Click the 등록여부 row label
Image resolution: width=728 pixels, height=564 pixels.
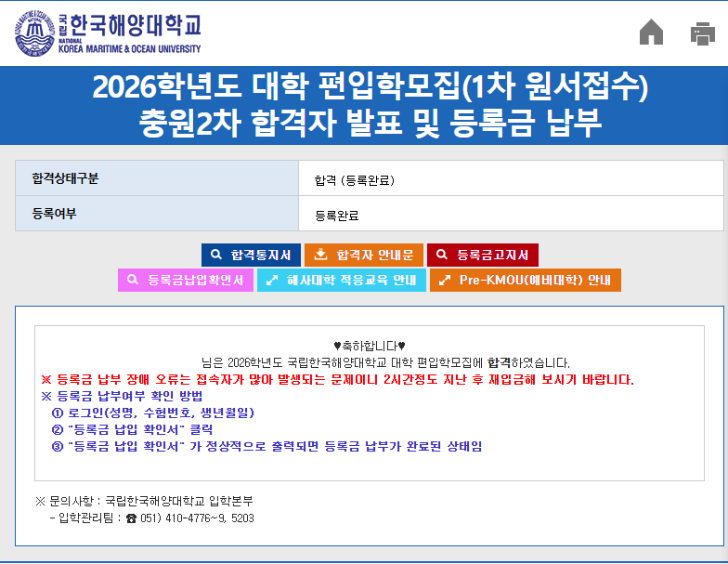point(54,214)
